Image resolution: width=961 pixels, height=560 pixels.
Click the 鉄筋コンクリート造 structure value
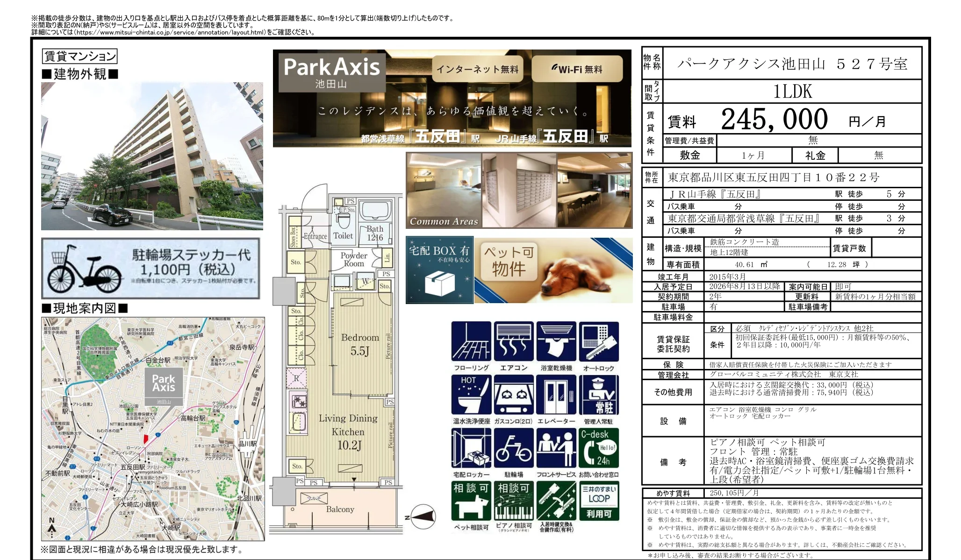745,242
